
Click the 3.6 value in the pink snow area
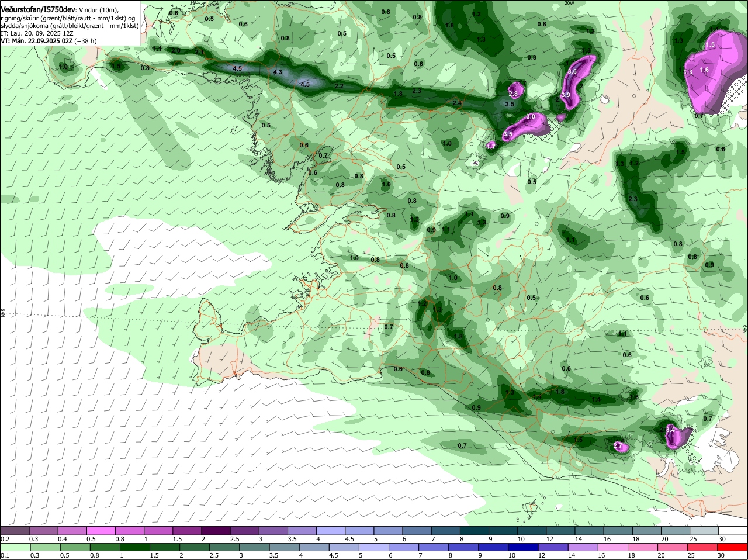pos(572,71)
